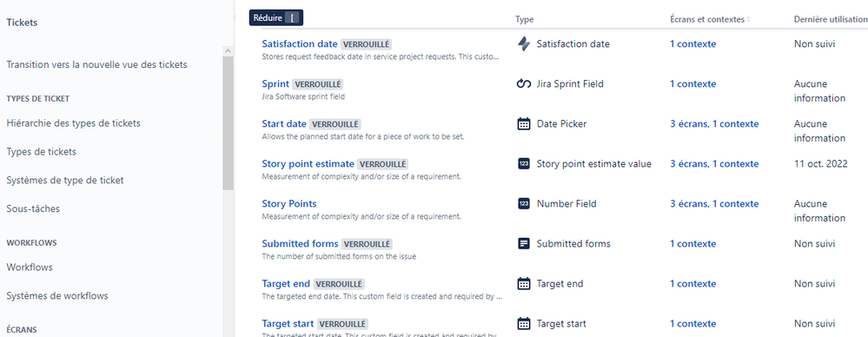
Task: Click the VERROUILLÉ badge next to Satisfaction date
Action: [x=366, y=44]
